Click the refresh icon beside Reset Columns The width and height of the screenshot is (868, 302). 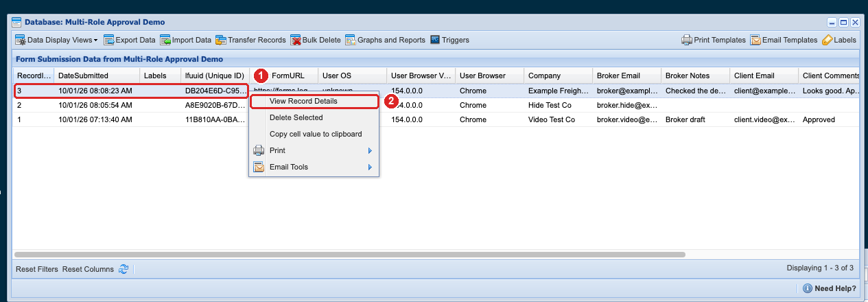pyautogui.click(x=124, y=269)
